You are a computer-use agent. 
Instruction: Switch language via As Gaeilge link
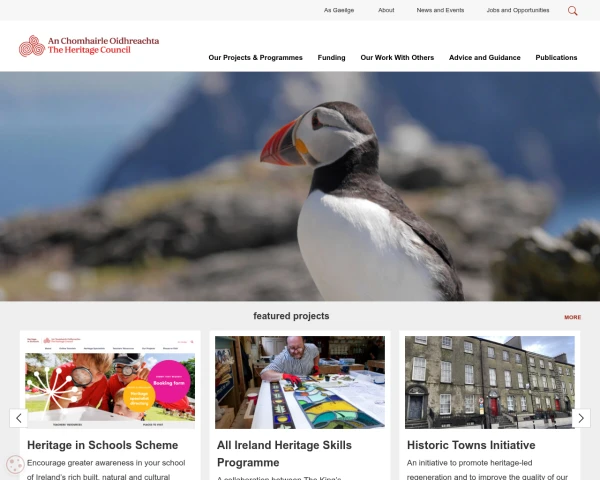click(x=339, y=10)
